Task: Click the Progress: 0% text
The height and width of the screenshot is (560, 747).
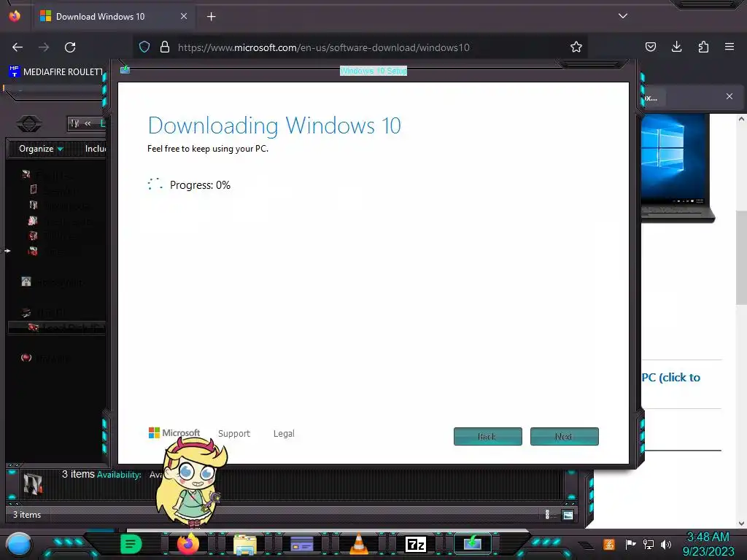Action: point(200,184)
